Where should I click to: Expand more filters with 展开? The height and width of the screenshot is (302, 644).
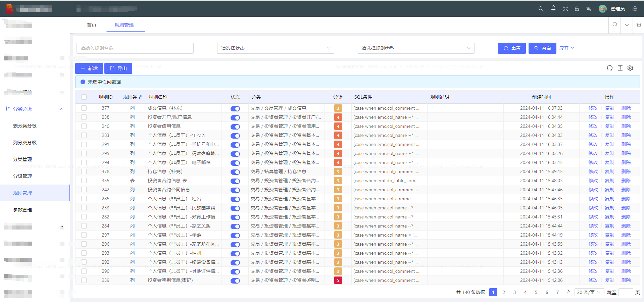pos(567,48)
